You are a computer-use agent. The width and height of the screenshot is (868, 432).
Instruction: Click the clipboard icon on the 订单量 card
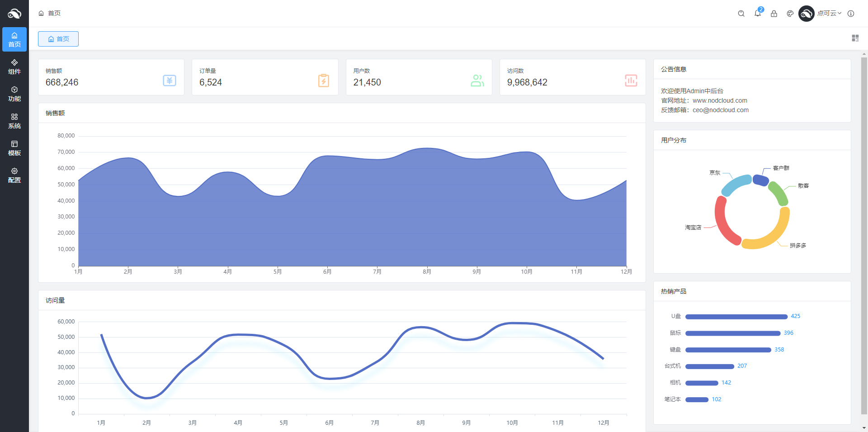tap(324, 81)
